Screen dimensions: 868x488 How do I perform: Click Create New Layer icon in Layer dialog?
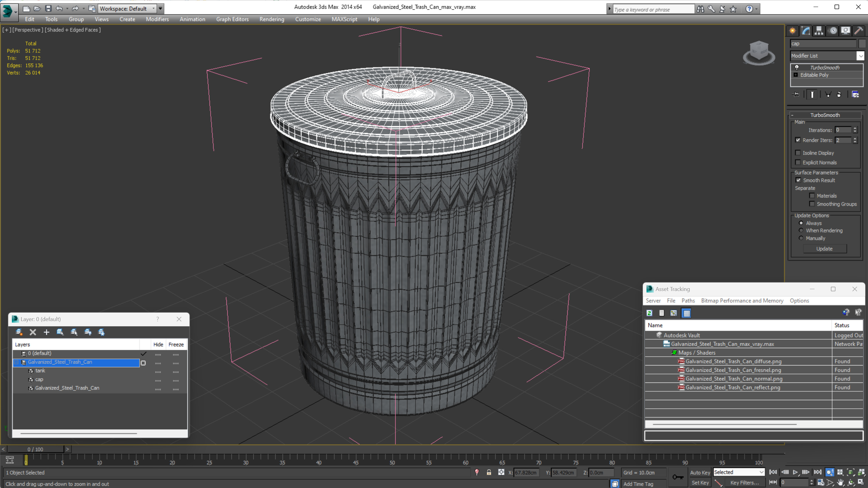point(19,332)
